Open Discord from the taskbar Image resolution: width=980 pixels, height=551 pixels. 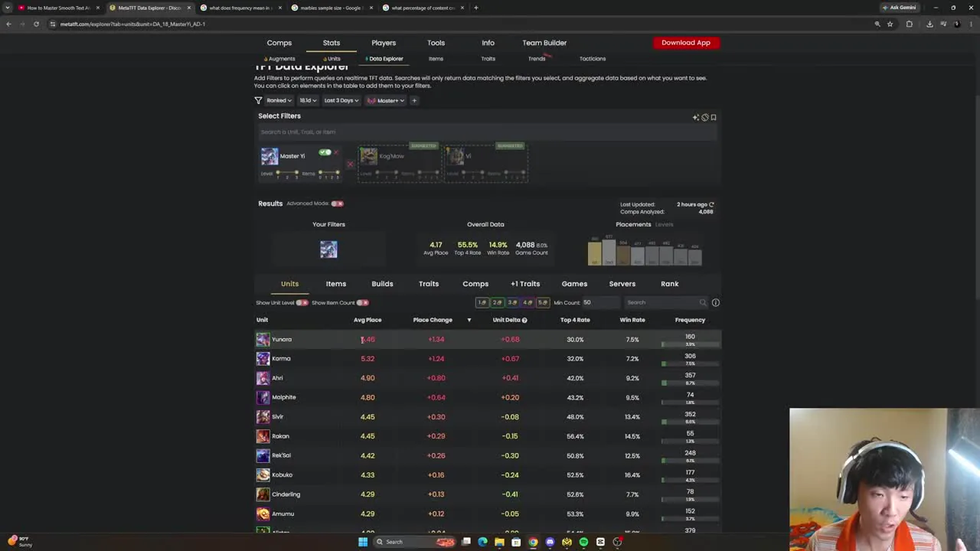(550, 542)
